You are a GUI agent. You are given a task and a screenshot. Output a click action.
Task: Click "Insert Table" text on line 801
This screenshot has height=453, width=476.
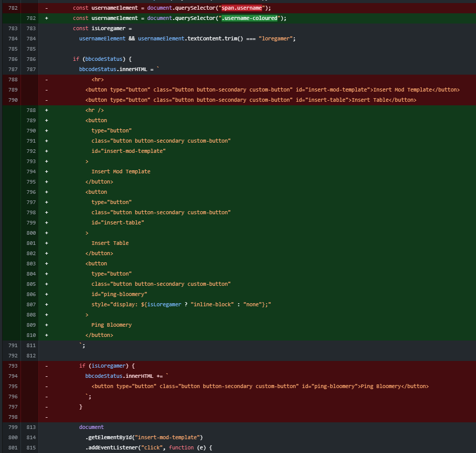point(110,243)
